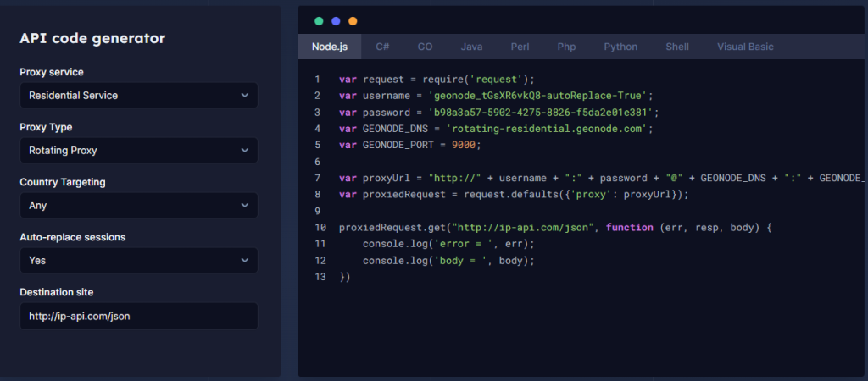Viewport: 868px width, 381px height.
Task: Switch to the C# tab
Action: pyautogui.click(x=383, y=47)
